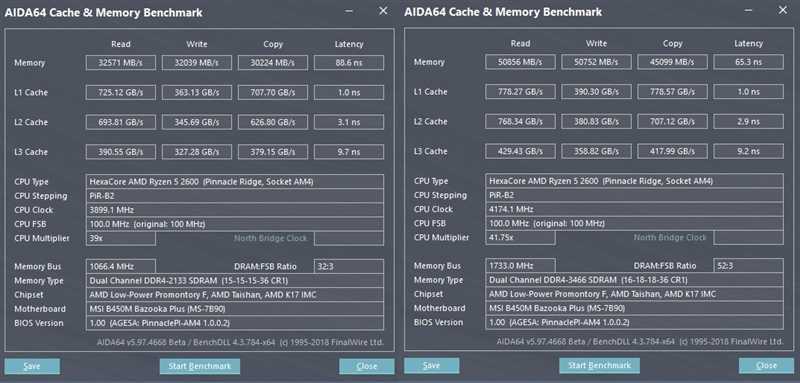Click the 32:3 DRAM:FSB Ratio field
800x383 pixels.
(x=349, y=266)
